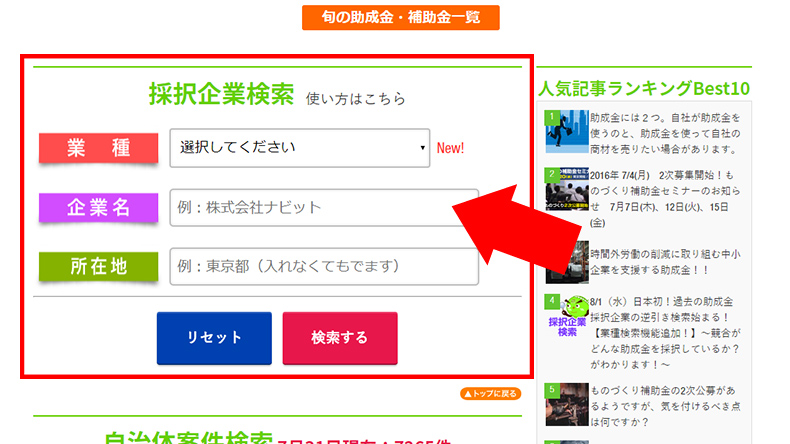Click the small トップに戻る icon button
Image resolution: width=790 pixels, height=444 pixels.
(x=490, y=394)
